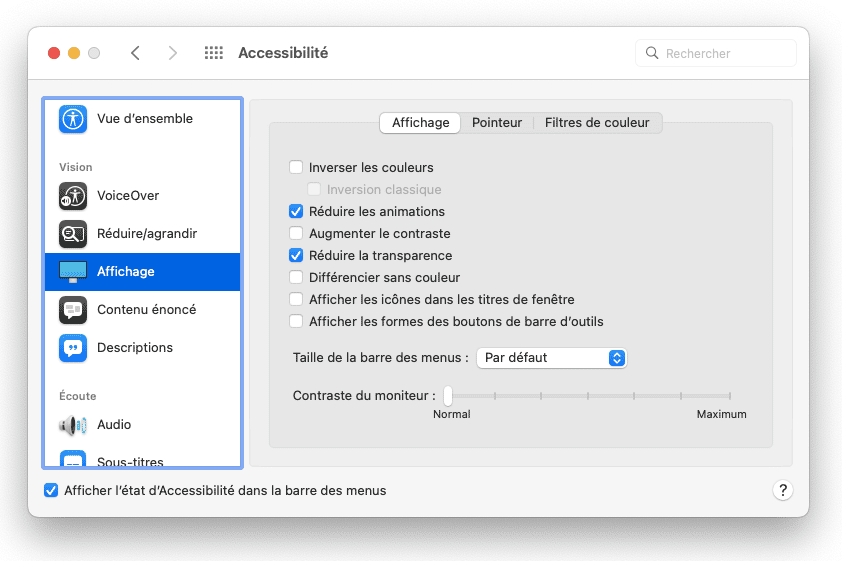Enable Inverser les couleurs checkbox

pos(296,168)
